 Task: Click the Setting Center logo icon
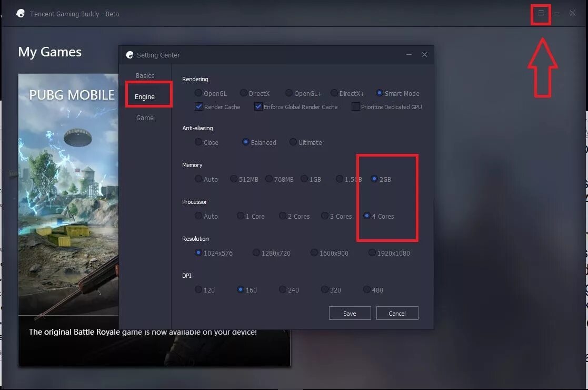coord(129,55)
